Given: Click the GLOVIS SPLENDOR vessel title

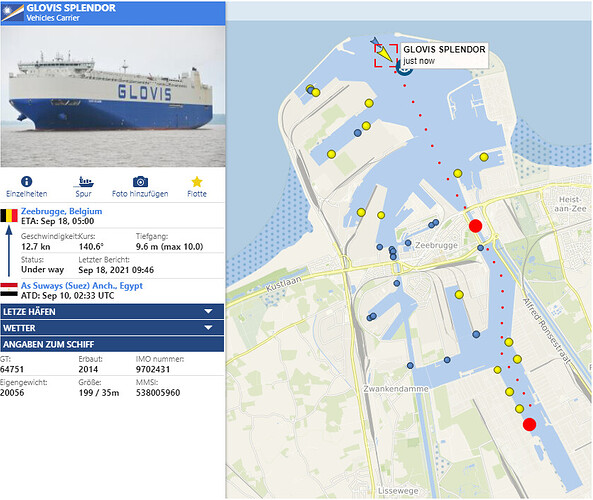Looking at the screenshot, I should [71, 8].
